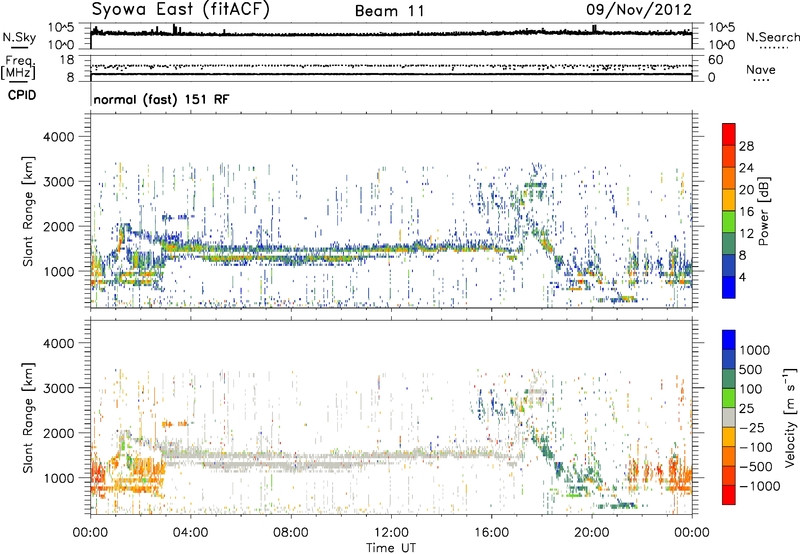Image resolution: width=800 pixels, height=554 pixels.
Task: Click the 'N.Search' legend label
Action: [x=772, y=37]
